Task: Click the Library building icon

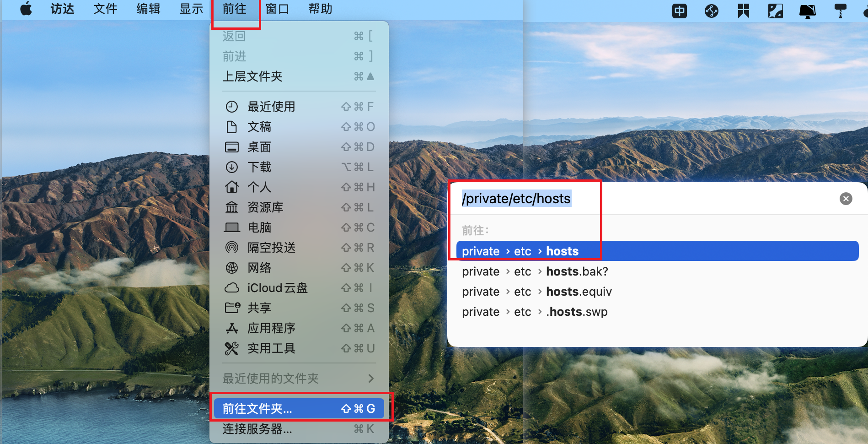Action: (x=232, y=207)
